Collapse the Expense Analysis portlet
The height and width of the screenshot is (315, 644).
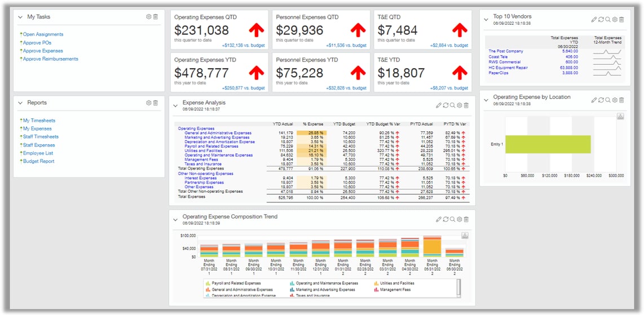click(x=175, y=105)
